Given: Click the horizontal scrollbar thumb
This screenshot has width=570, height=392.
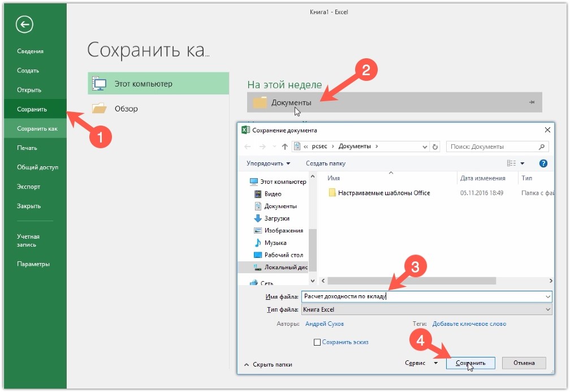Looking at the screenshot, I should click(412, 281).
